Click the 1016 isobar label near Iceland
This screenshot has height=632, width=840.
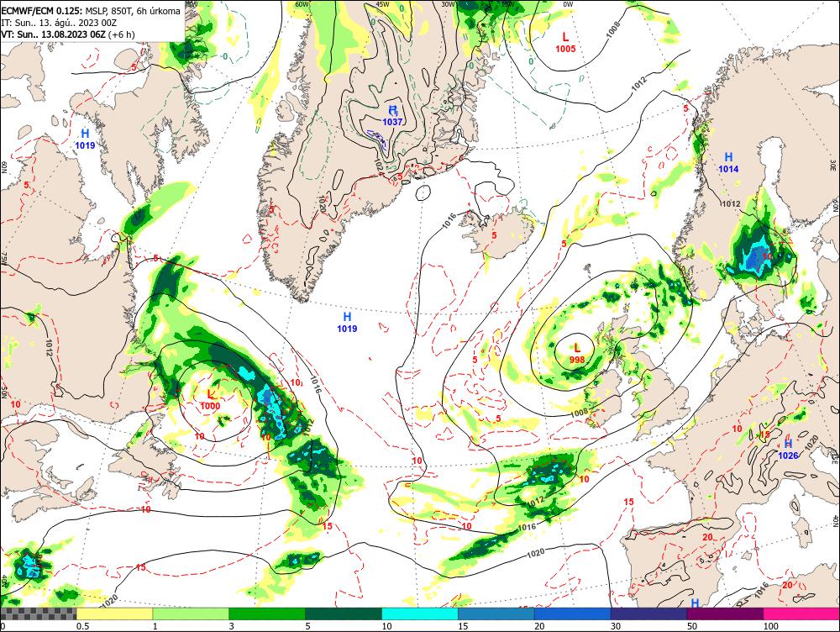tap(449, 220)
